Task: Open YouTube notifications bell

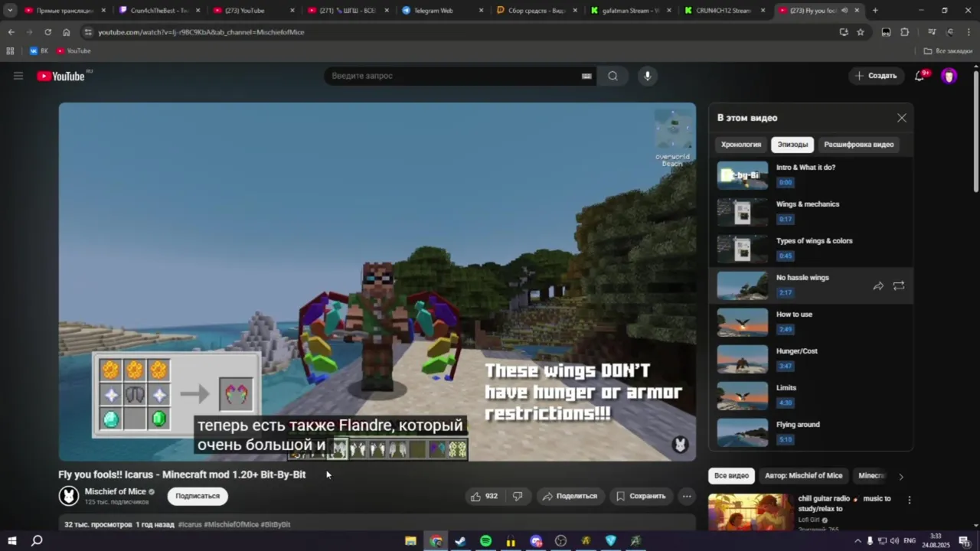Action: point(920,76)
